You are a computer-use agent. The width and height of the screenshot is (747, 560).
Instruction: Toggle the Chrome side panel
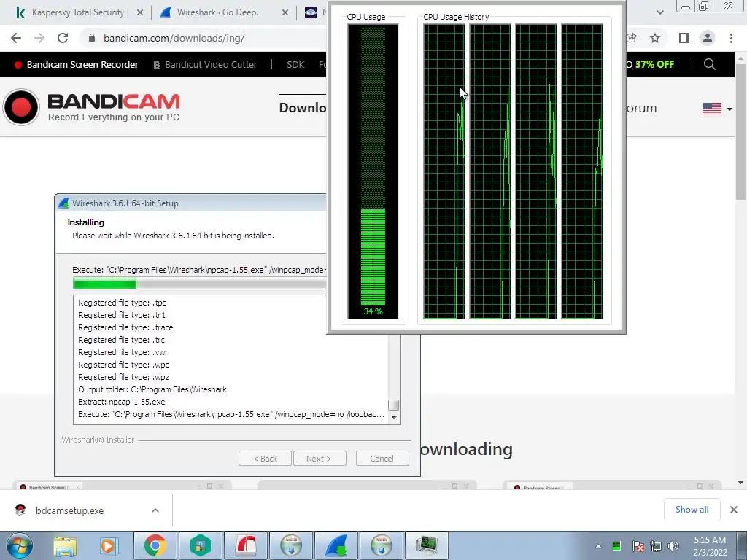(684, 38)
